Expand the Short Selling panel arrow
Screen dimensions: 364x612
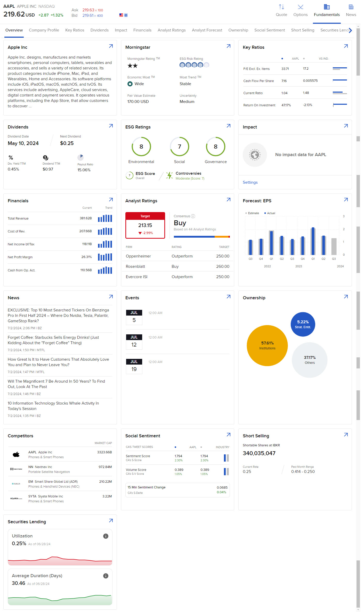346,435
